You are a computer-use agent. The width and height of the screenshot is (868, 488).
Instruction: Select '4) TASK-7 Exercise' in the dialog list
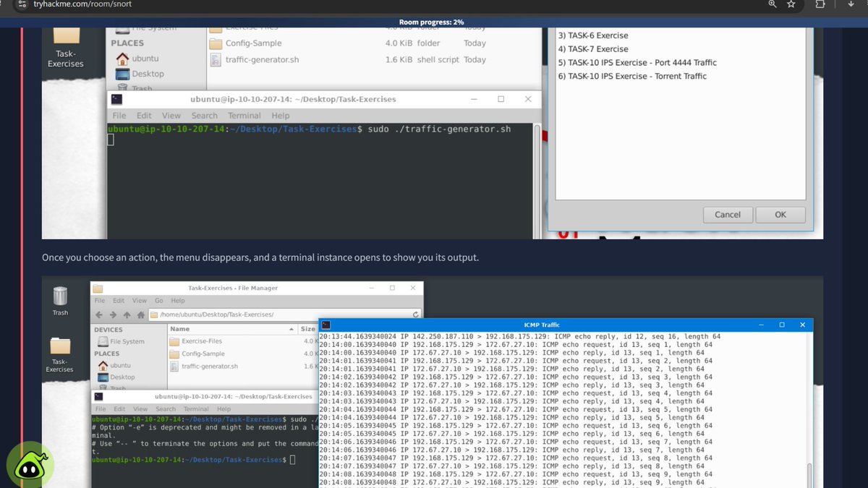(593, 49)
